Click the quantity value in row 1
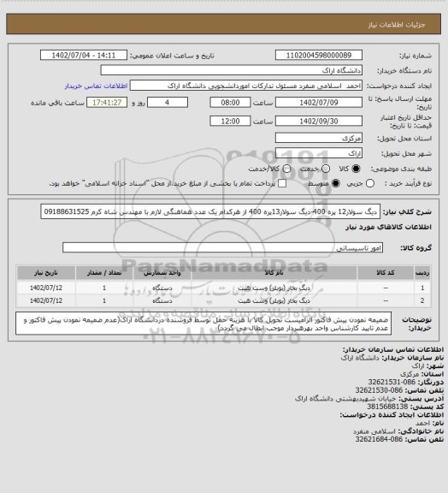 point(104,288)
